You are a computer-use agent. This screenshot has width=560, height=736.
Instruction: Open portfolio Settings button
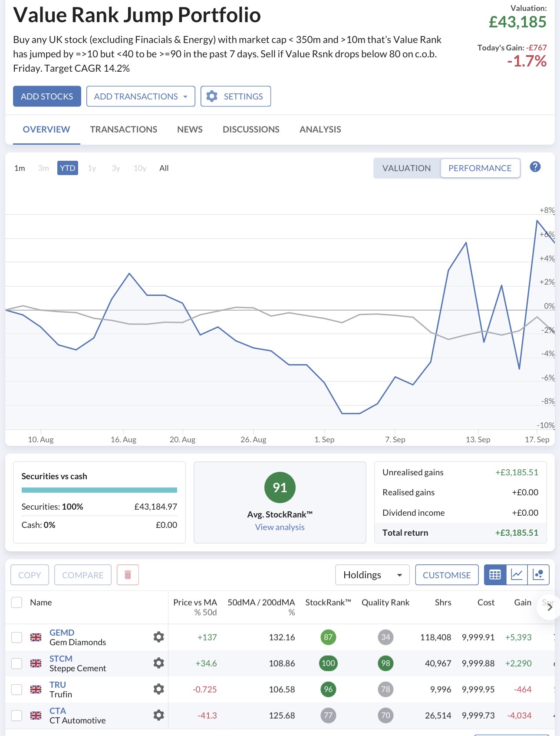236,96
